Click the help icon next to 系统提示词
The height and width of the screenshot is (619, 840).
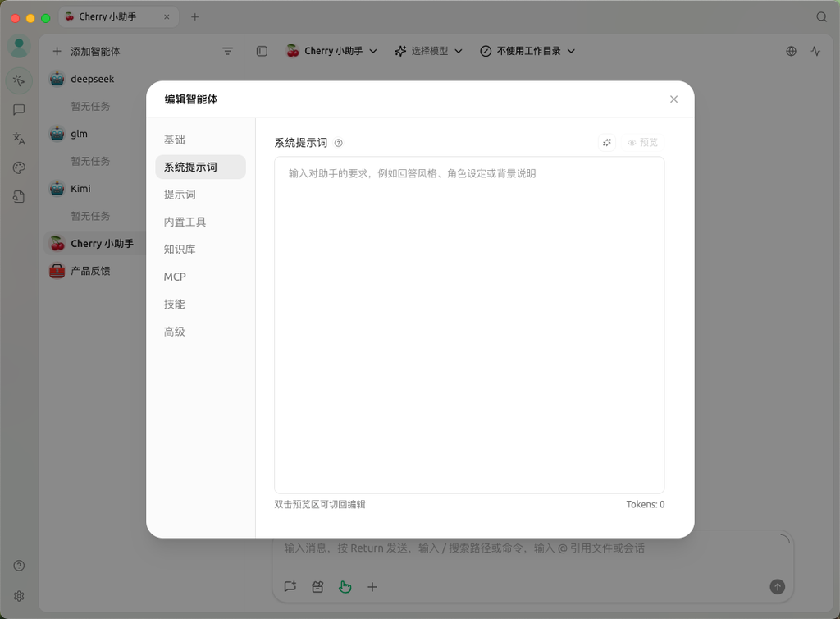coord(339,143)
